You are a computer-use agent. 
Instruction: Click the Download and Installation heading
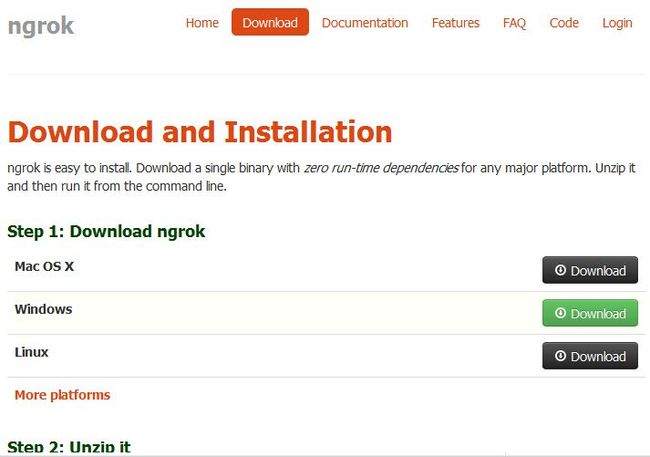pos(200,132)
